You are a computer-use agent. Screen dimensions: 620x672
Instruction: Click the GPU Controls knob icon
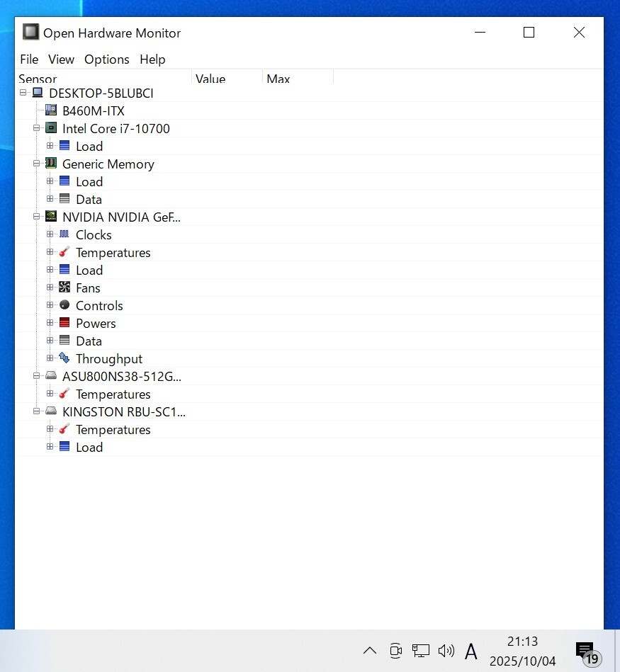click(x=64, y=304)
